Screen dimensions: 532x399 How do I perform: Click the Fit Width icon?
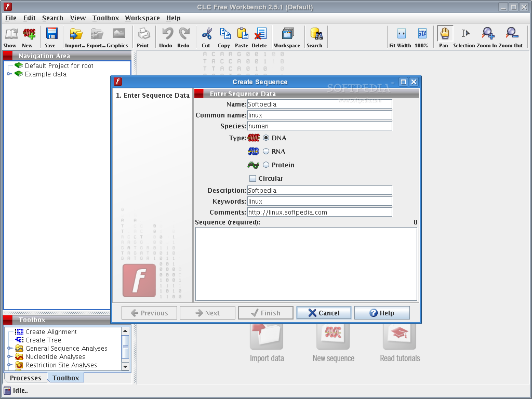(402, 34)
